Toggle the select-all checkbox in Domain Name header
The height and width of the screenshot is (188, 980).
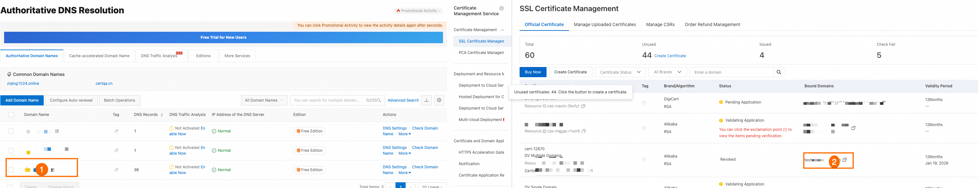coord(11,115)
